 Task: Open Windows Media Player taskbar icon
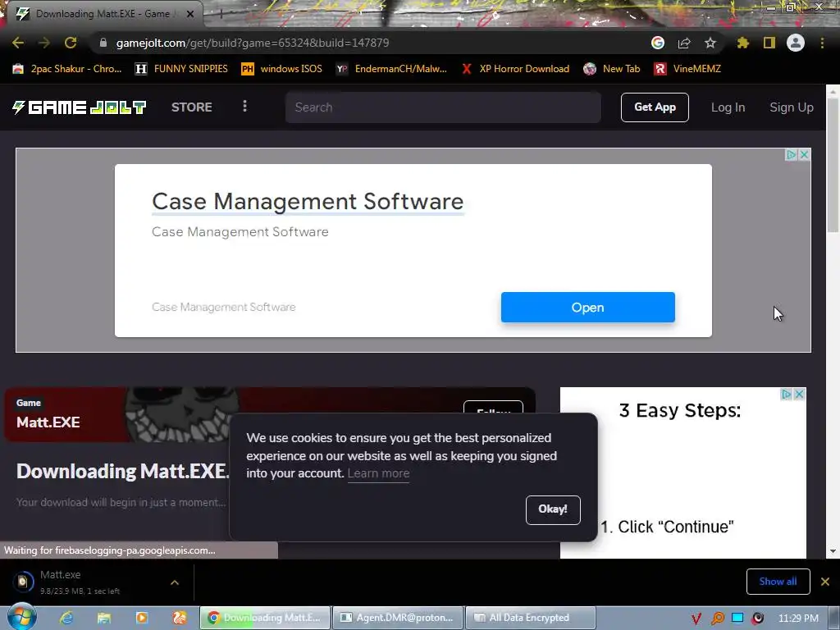[x=142, y=618]
